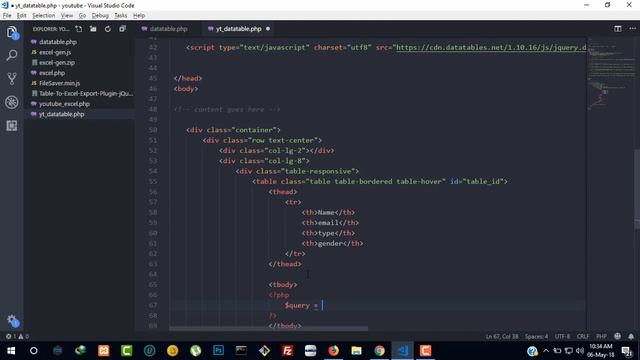The image size is (640, 360).
Task: Open Photoshop from the taskbar
Action: 218,351
